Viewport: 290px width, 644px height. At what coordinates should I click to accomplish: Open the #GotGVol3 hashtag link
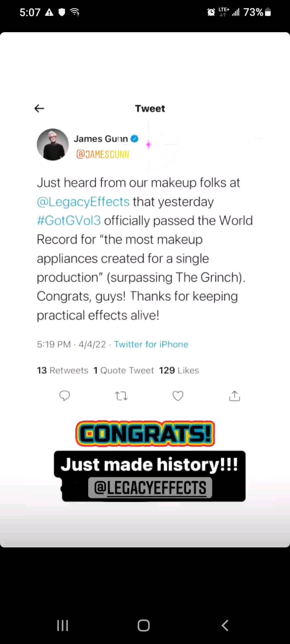click(x=69, y=221)
